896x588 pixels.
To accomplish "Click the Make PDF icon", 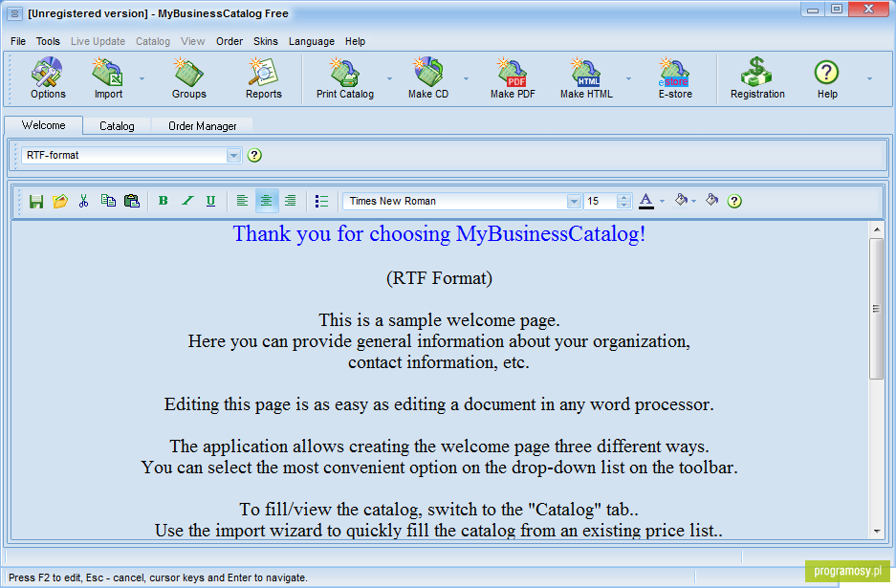I will 513,78.
